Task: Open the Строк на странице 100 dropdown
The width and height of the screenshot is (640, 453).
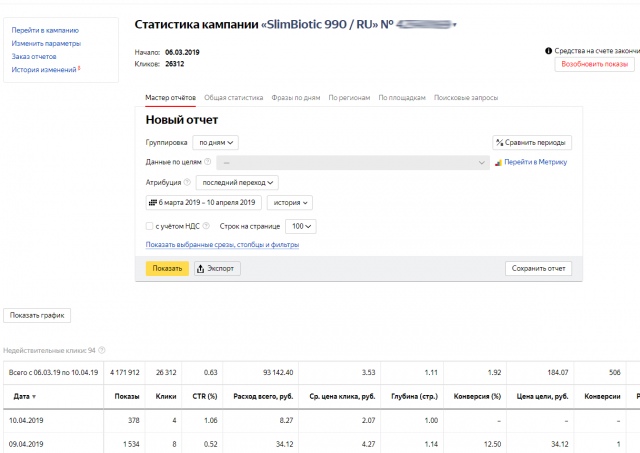Action: tap(301, 226)
